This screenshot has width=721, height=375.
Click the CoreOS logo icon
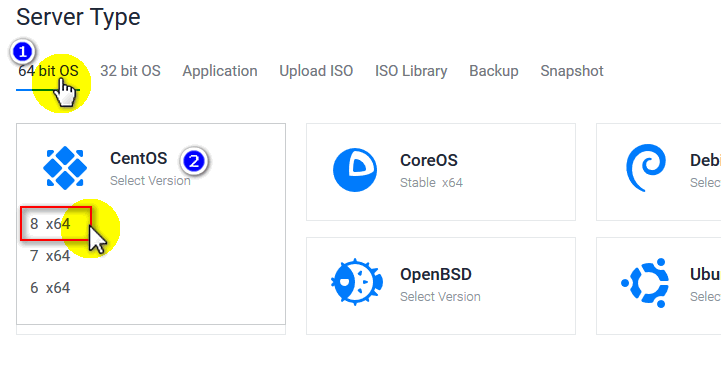pyautogui.click(x=355, y=170)
